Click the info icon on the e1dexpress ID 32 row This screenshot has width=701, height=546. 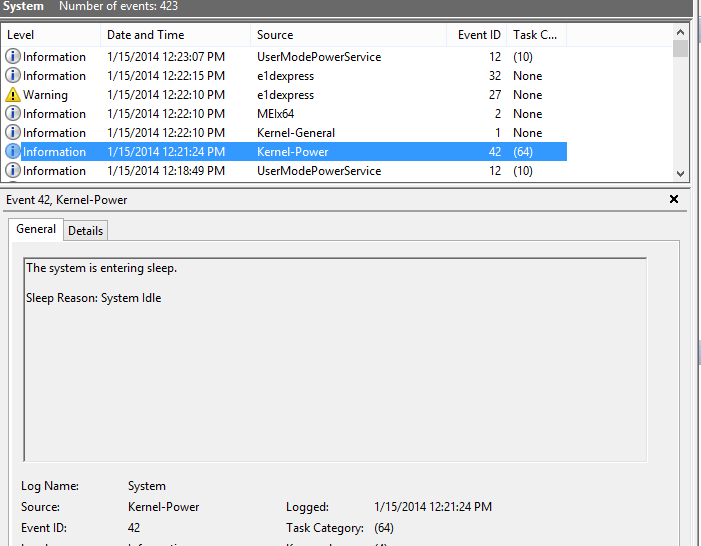pos(13,76)
